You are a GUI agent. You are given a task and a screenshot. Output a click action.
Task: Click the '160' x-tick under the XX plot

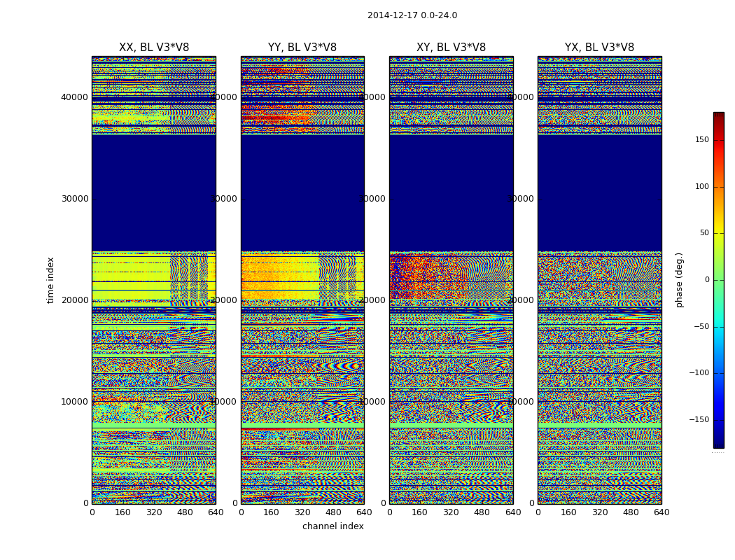click(122, 512)
